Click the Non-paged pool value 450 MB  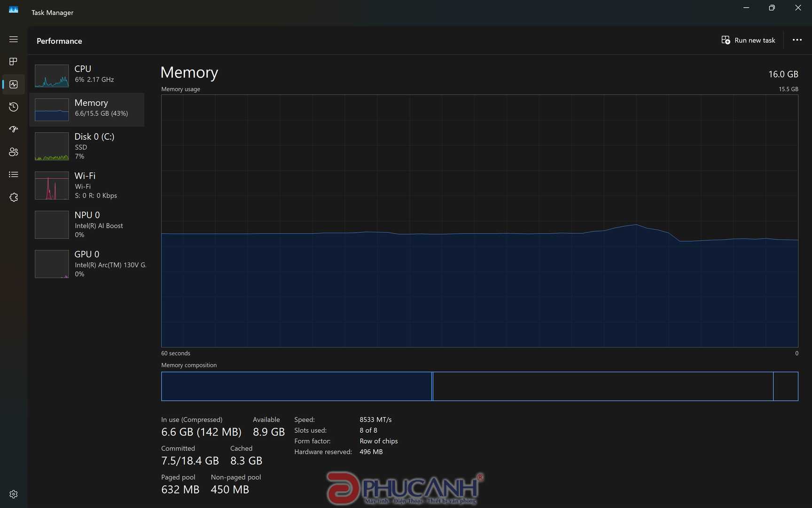pyautogui.click(x=230, y=490)
